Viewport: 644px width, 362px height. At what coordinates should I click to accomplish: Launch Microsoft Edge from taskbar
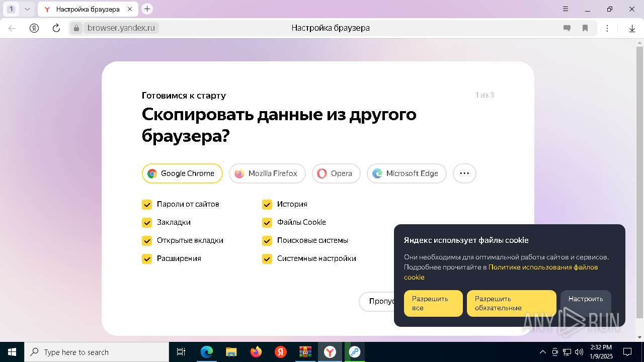pos(207,352)
